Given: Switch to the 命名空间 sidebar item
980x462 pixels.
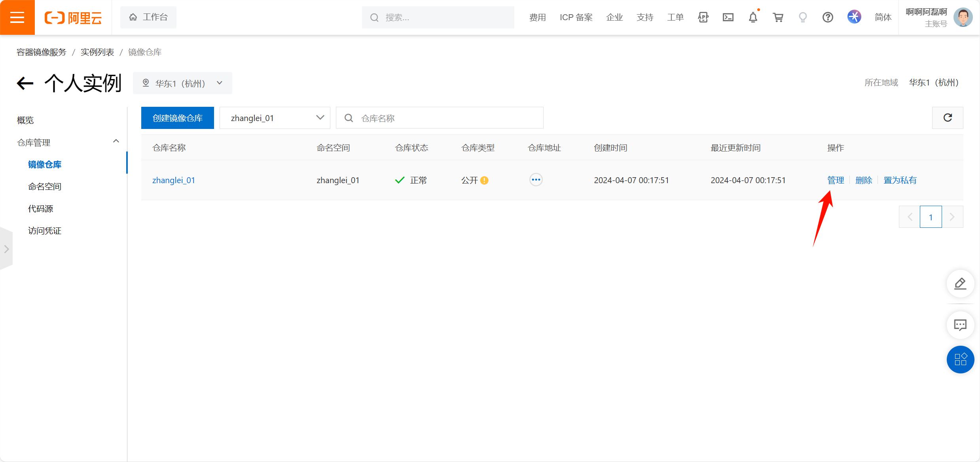Looking at the screenshot, I should [x=44, y=186].
